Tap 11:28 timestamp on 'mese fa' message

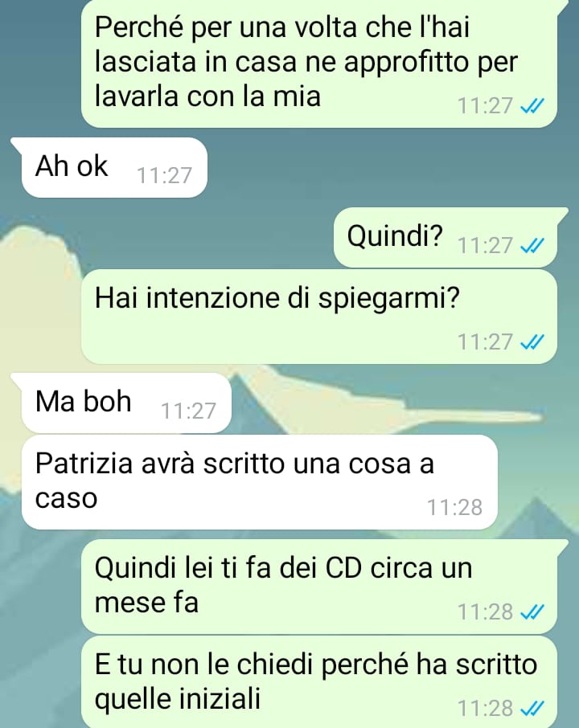(485, 612)
